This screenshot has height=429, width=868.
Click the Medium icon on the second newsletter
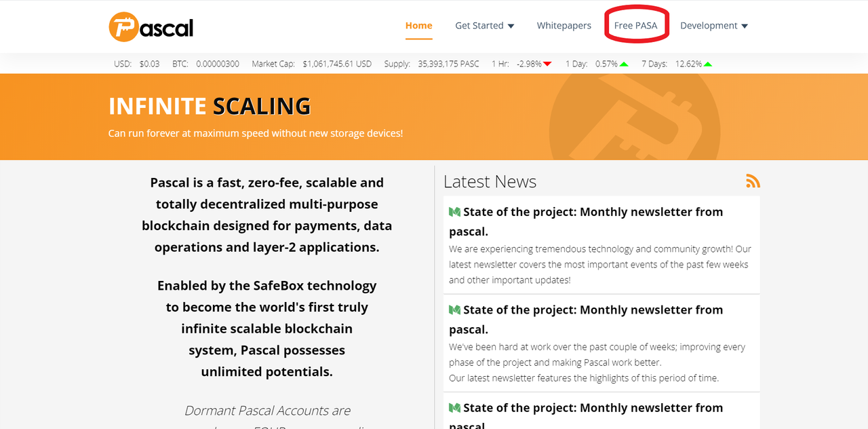coord(454,310)
